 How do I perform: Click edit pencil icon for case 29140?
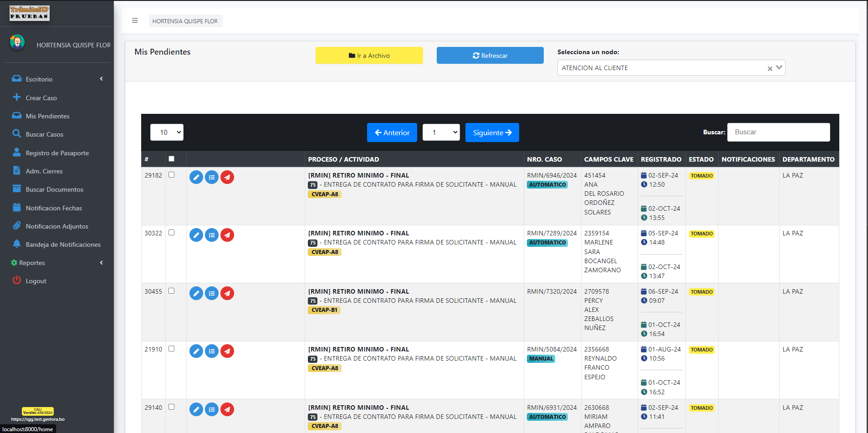196,409
